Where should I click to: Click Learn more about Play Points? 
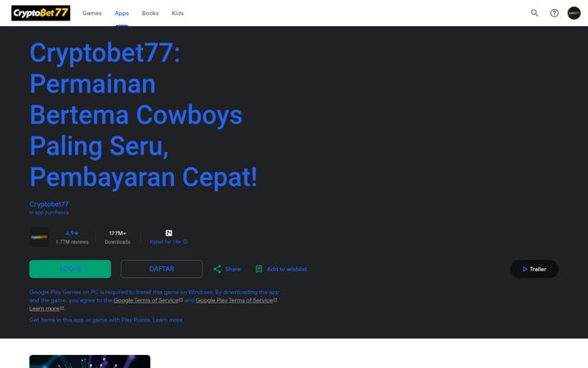click(167, 320)
